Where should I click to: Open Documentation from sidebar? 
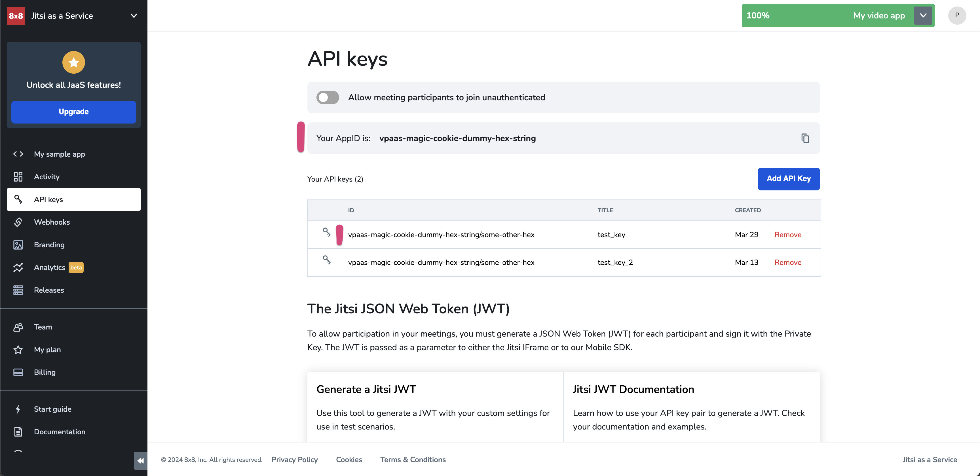click(x=73, y=432)
